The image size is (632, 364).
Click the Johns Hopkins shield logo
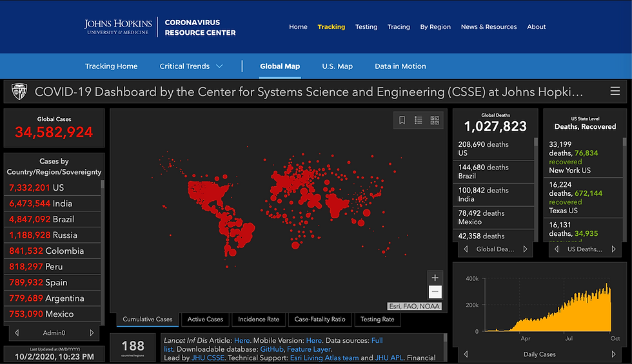pos(19,91)
